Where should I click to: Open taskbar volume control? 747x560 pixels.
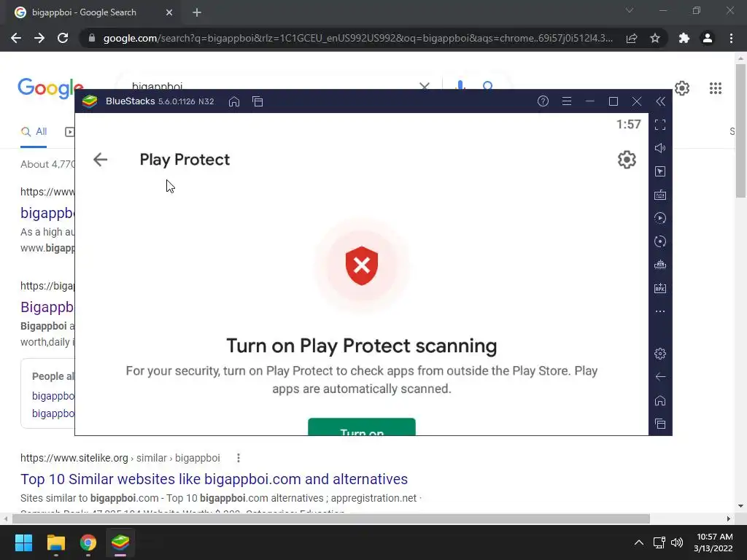point(676,542)
